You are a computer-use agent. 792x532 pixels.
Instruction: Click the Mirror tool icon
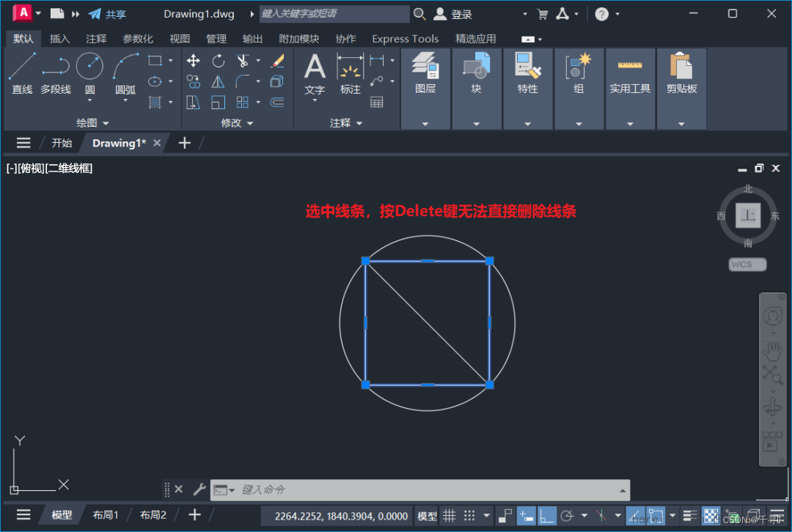[x=219, y=82]
